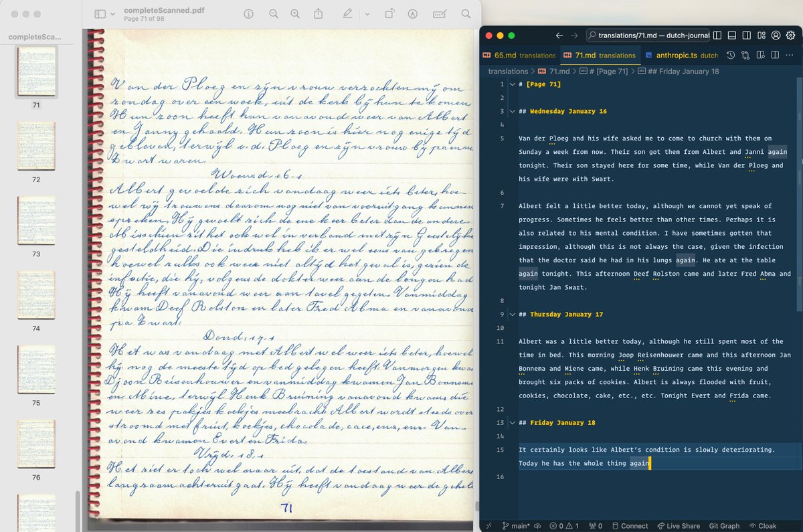Split the VS Code editor right

776,56
